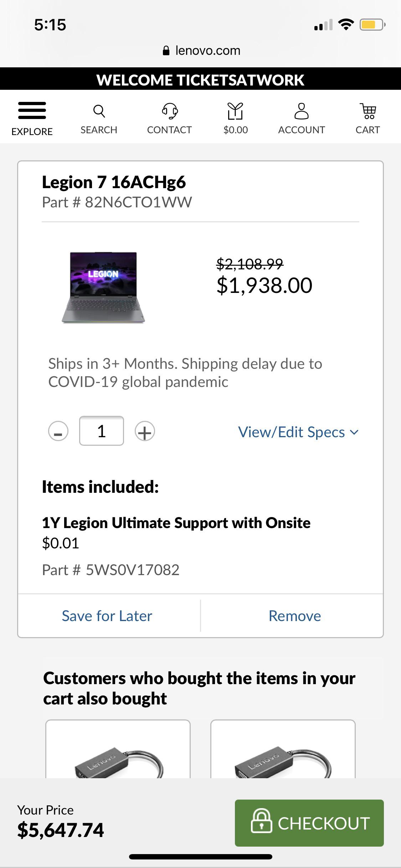Click Save for Later link

(107, 616)
